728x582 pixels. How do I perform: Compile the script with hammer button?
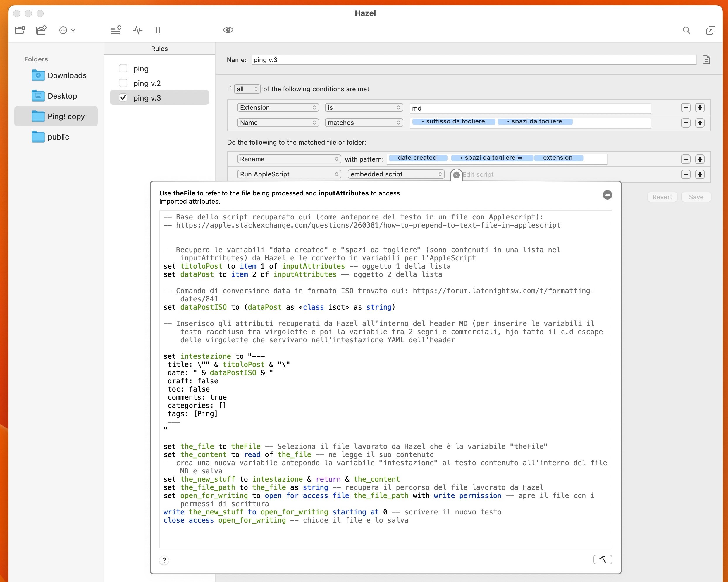603,559
